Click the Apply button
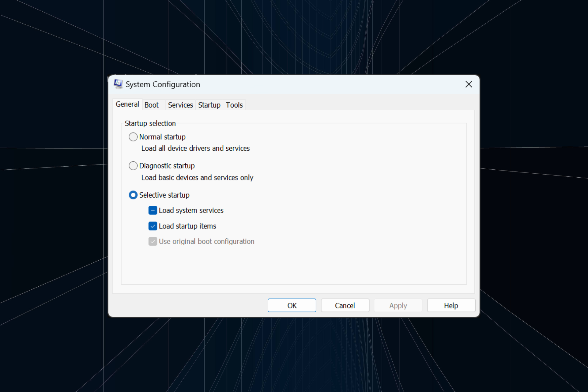 (398, 305)
